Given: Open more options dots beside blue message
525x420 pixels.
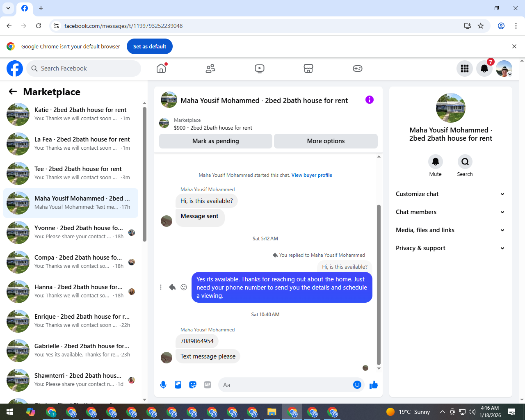Looking at the screenshot, I should [x=161, y=287].
